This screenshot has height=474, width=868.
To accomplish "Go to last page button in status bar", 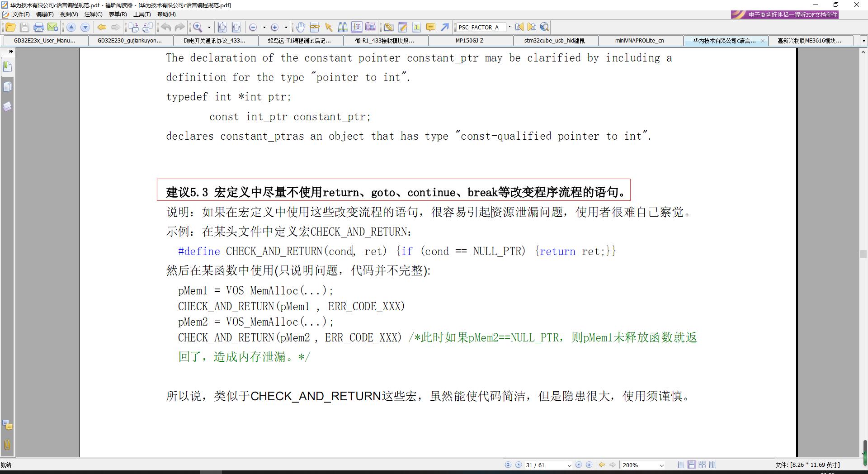I will coord(589,465).
